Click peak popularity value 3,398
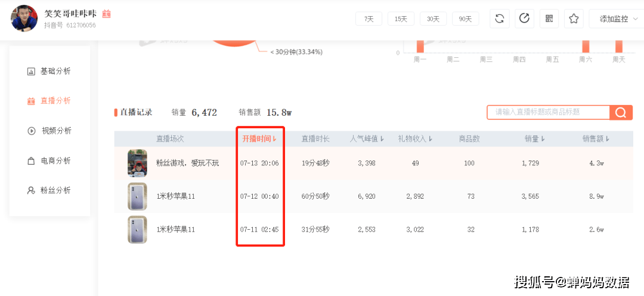Image resolution: width=644 pixels, height=296 pixels. 367,163
